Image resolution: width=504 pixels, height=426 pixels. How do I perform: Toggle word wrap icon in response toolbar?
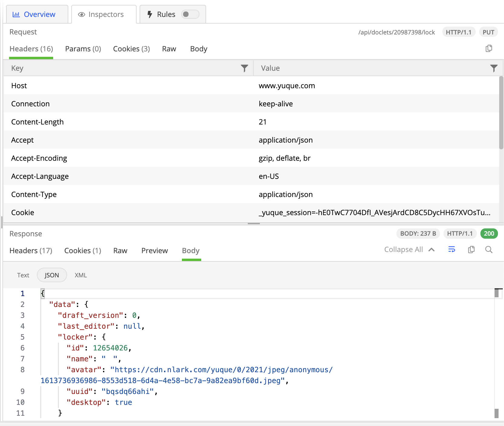click(451, 250)
